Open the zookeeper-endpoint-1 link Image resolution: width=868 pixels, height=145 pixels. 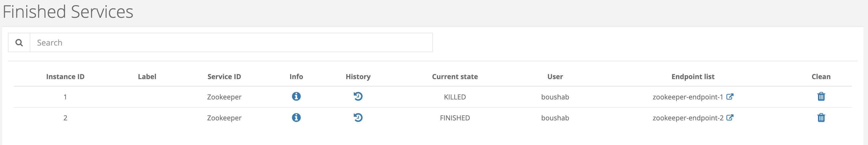pos(688,97)
